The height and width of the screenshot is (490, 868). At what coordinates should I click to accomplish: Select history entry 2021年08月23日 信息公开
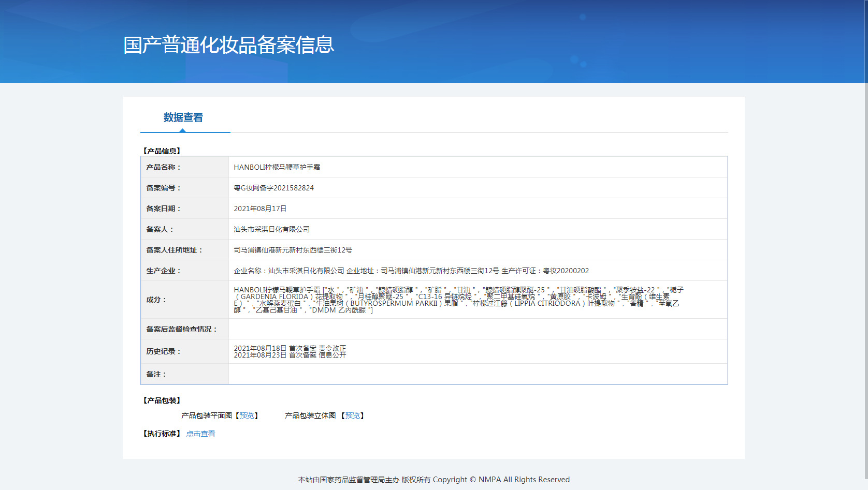290,355
